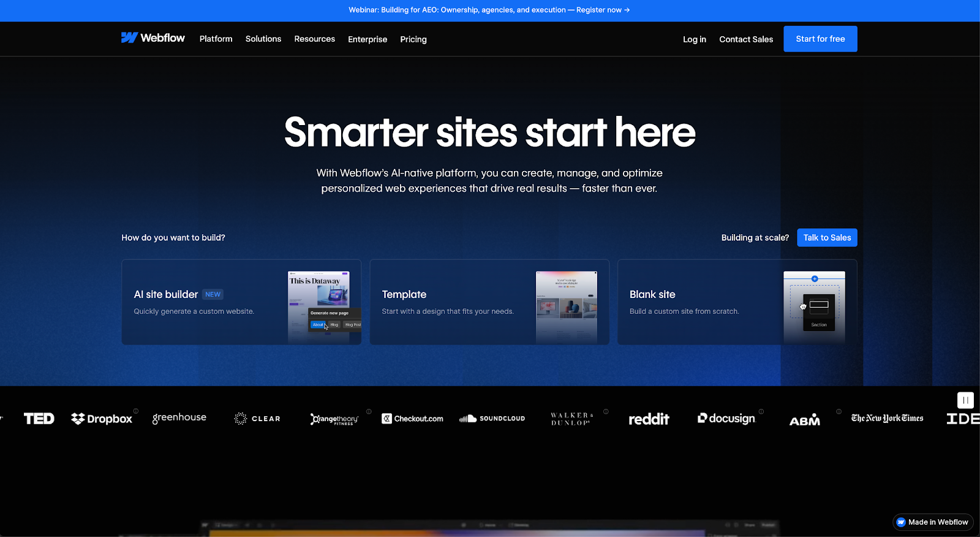Viewport: 980px width, 537px height.
Task: Click the Webflow logo in the navbar
Action: tap(153, 38)
